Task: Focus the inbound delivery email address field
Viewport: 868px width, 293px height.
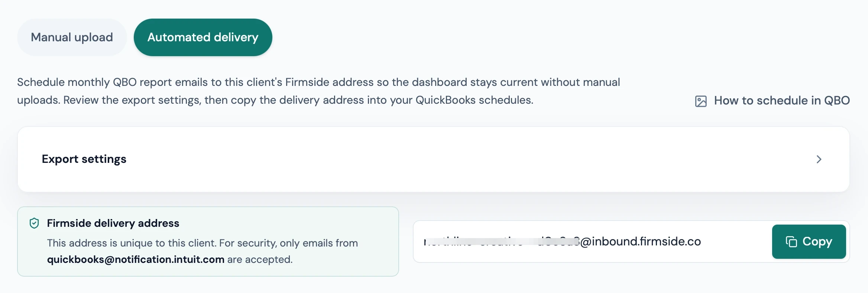Action: [592, 241]
